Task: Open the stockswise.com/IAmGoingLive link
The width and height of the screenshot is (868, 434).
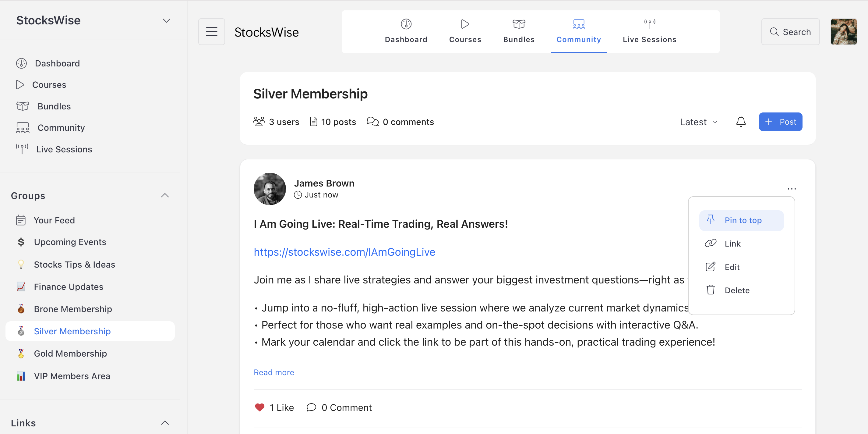Action: coord(344,252)
